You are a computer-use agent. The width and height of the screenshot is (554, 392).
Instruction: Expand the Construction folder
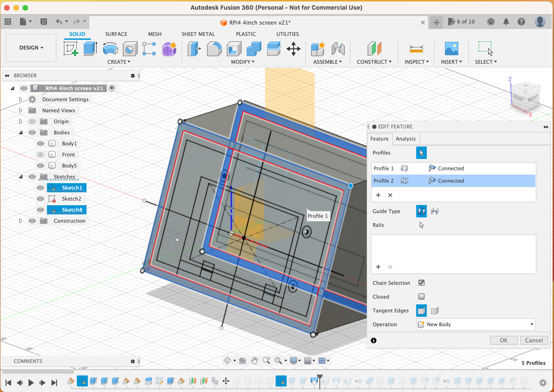coord(20,221)
